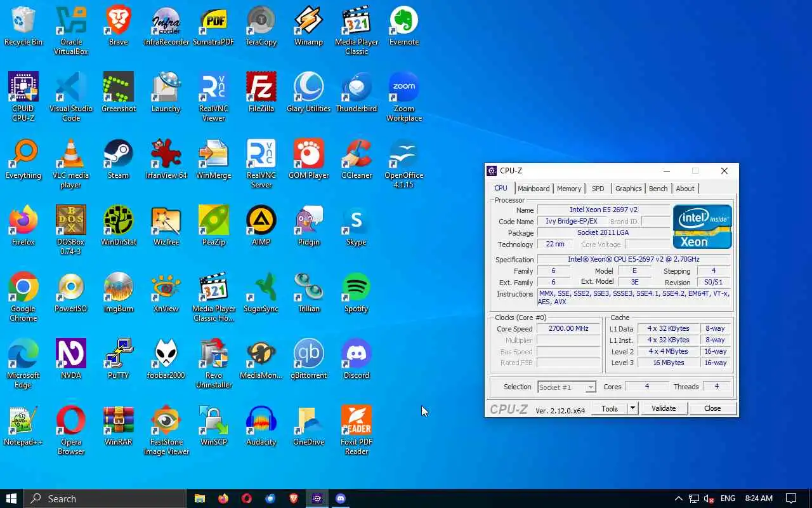Viewport: 812px width, 508px height.
Task: Switch to the SPD tab
Action: pos(598,189)
